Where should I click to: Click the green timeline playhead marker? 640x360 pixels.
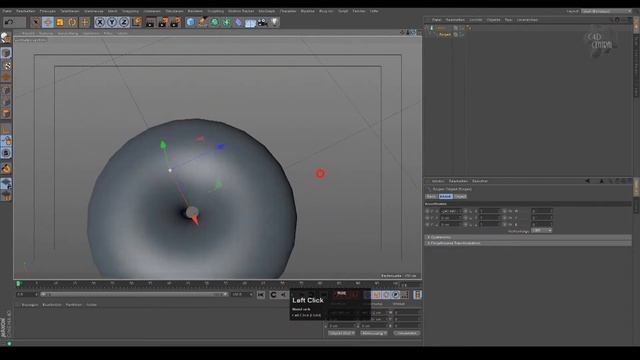coord(18,283)
